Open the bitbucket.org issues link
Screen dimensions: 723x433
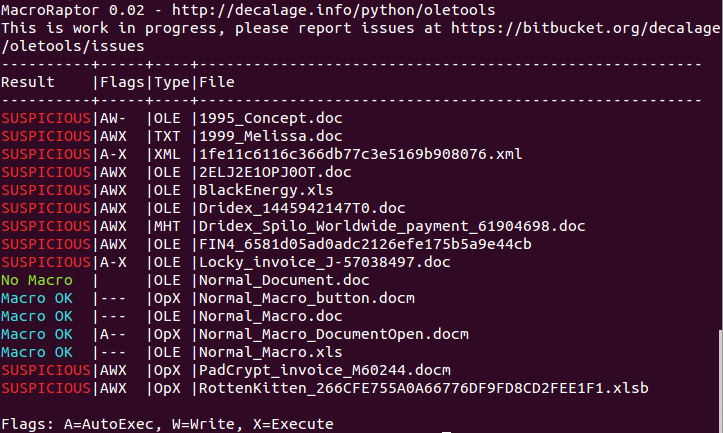tap(585, 28)
